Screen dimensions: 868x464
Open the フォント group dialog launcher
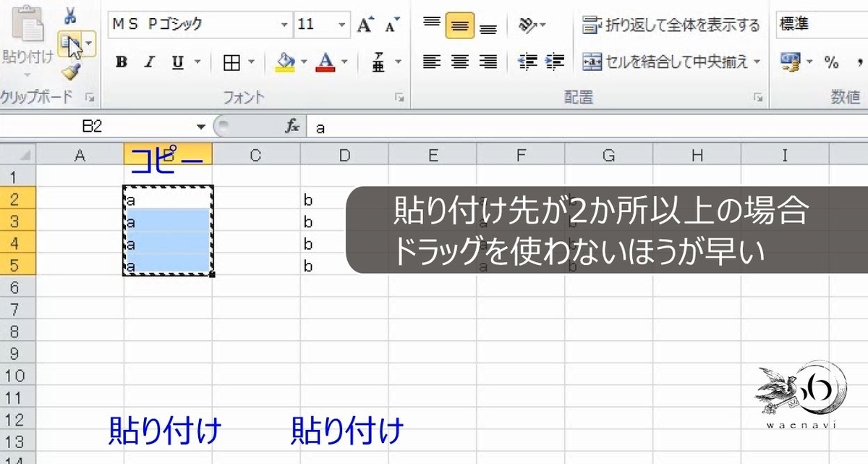399,96
